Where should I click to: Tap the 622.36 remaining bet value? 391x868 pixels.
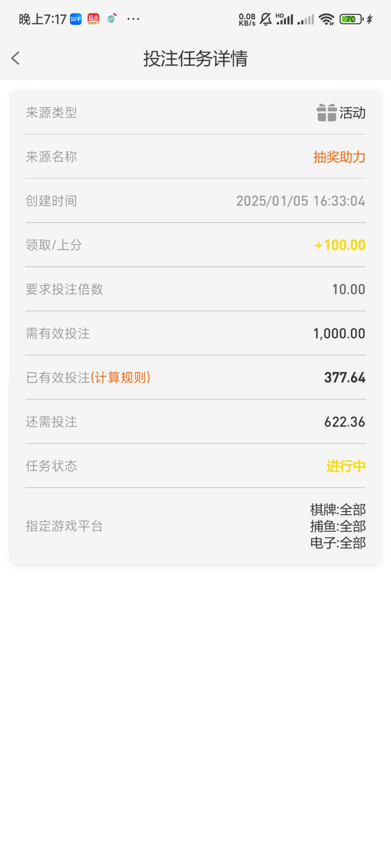pyautogui.click(x=345, y=422)
